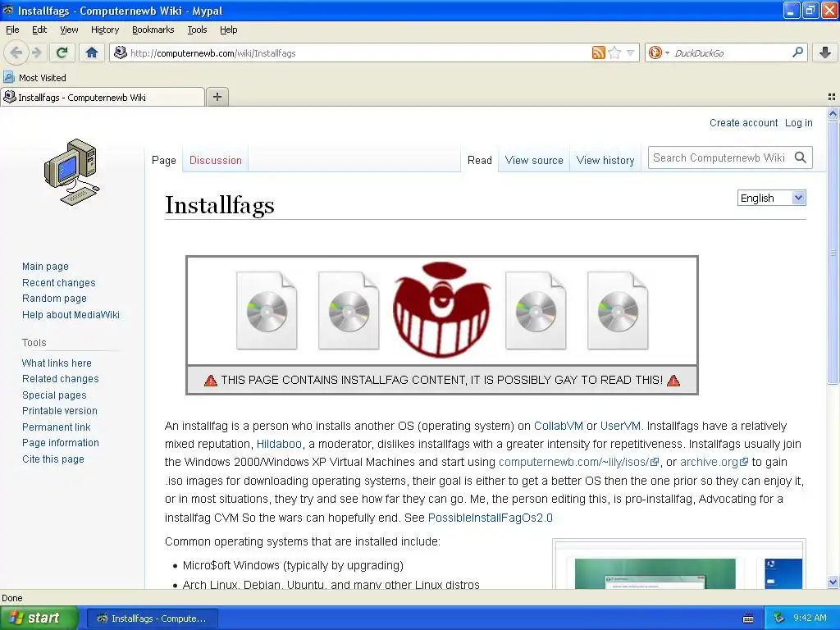Open the Most Visited bookmarks folder
Viewport: 840px width, 630px height.
pos(34,78)
